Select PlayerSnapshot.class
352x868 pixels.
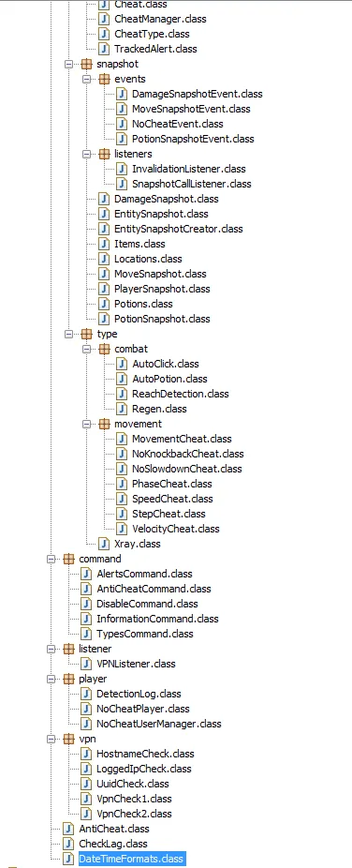(x=162, y=289)
